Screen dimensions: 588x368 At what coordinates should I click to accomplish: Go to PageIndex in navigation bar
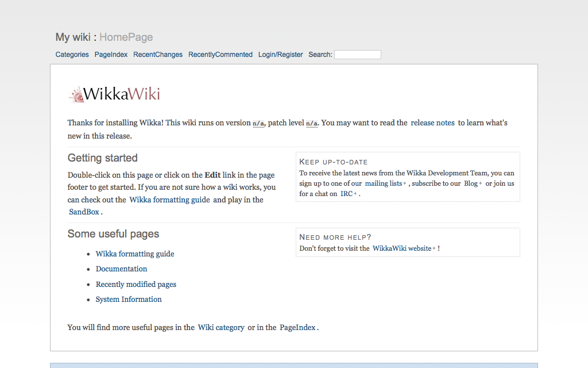[111, 55]
